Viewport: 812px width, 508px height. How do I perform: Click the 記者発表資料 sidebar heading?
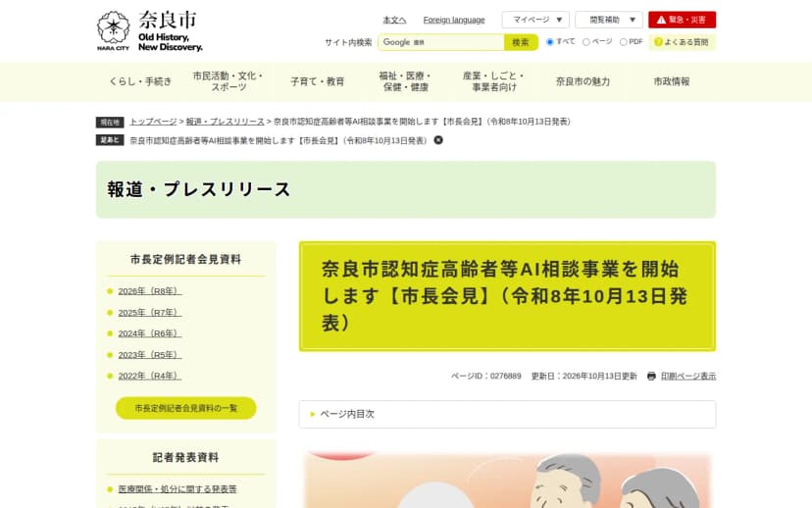coord(186,457)
